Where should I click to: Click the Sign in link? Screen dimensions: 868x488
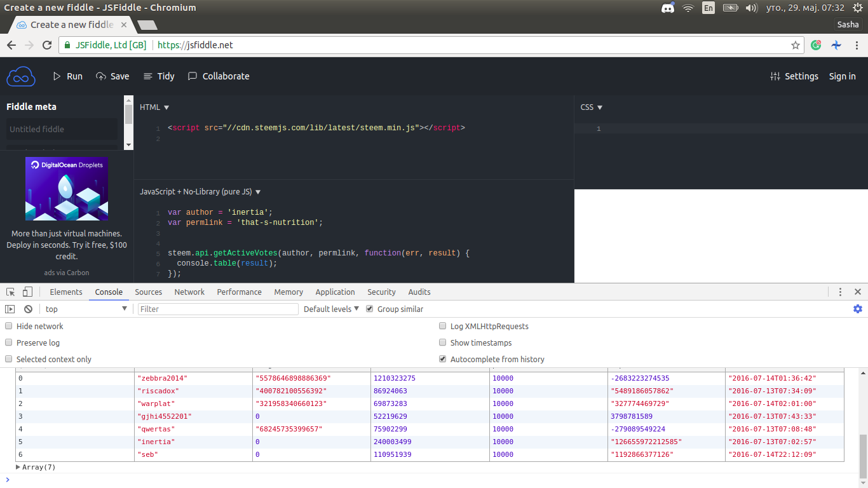(842, 76)
